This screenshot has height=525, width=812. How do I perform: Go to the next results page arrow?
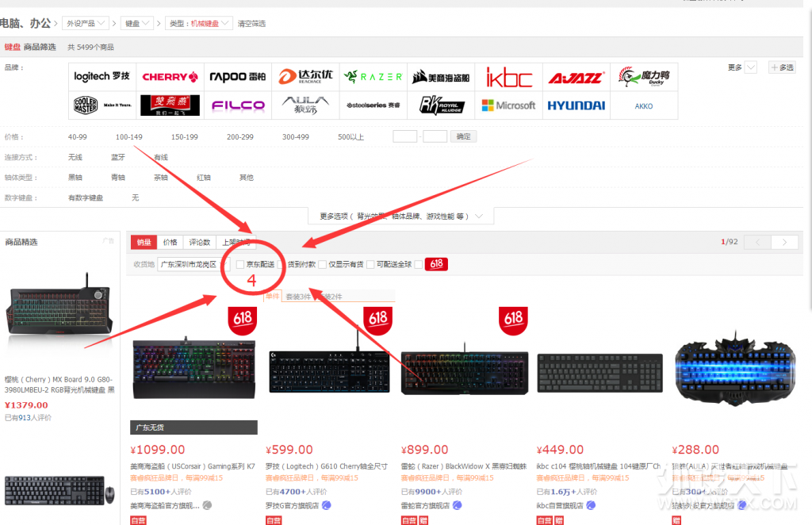pyautogui.click(x=784, y=242)
